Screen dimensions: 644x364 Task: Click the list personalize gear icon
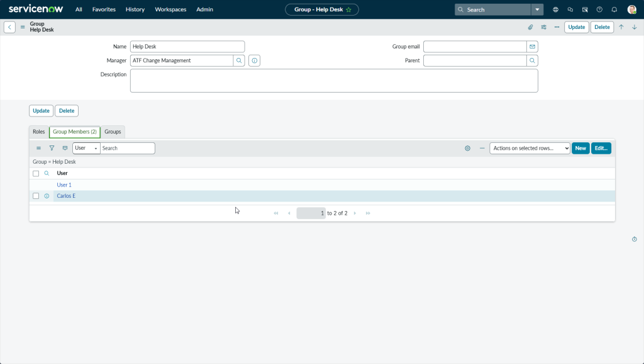467,148
